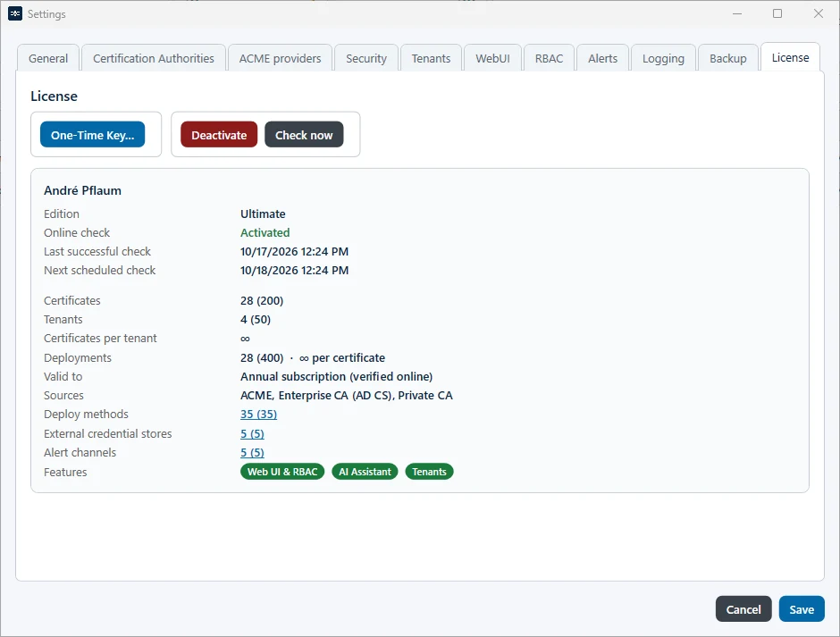Click the One-Time Key button
Viewport: 840px width, 637px height.
(93, 135)
